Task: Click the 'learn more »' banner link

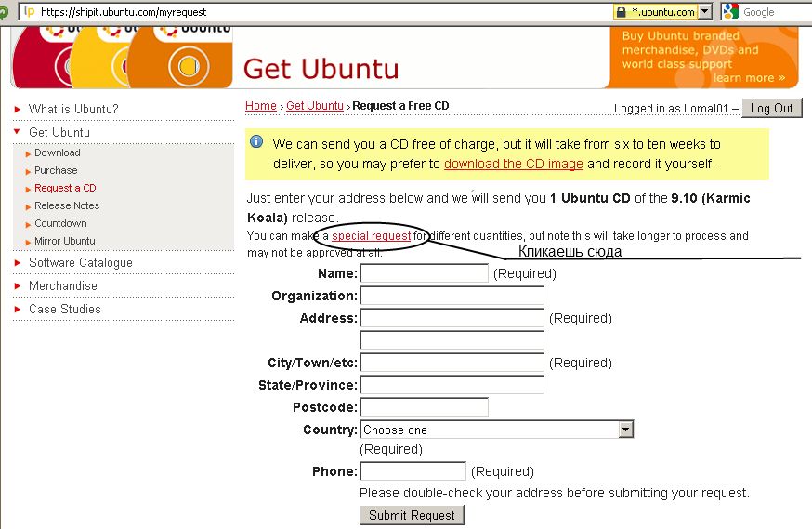Action: (749, 78)
